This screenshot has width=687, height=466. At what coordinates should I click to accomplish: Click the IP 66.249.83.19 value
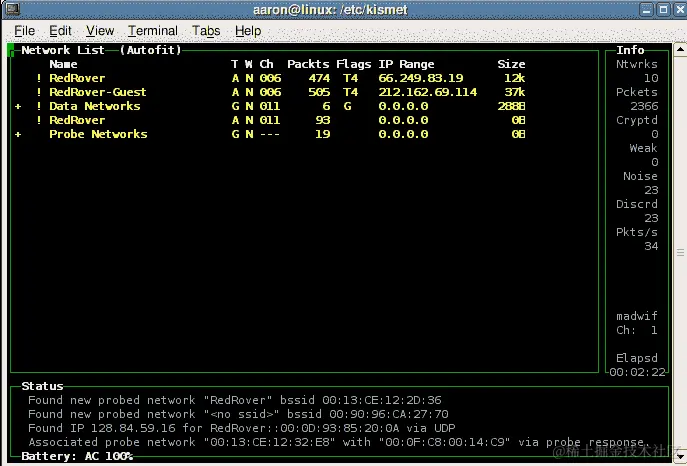[421, 78]
